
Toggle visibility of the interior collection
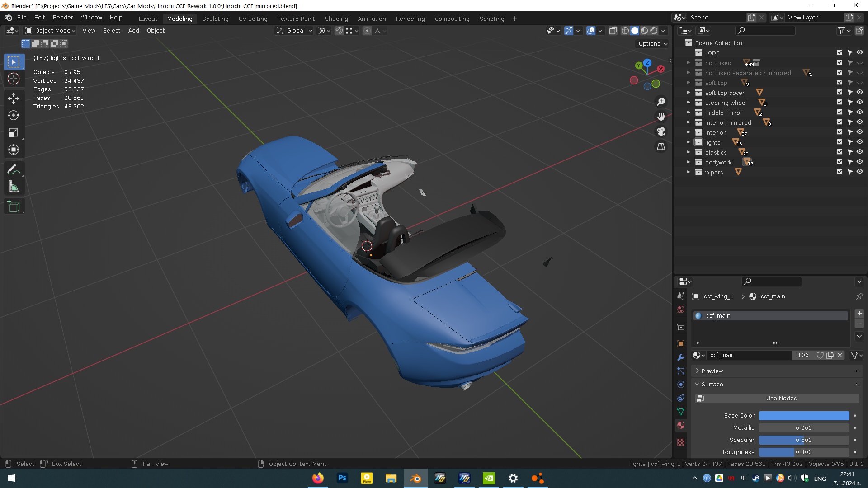click(860, 132)
